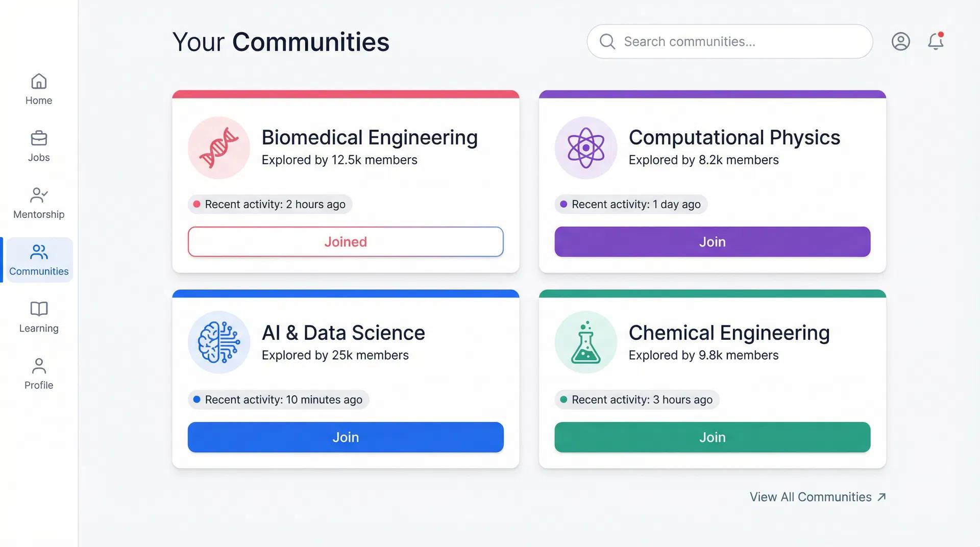Toggle the Joined button for Biomedical Engineering

tap(346, 242)
